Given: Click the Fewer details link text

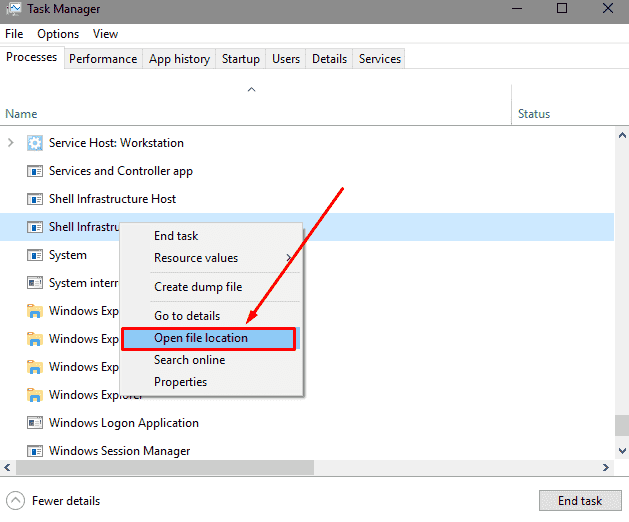Looking at the screenshot, I should pyautogui.click(x=66, y=501).
